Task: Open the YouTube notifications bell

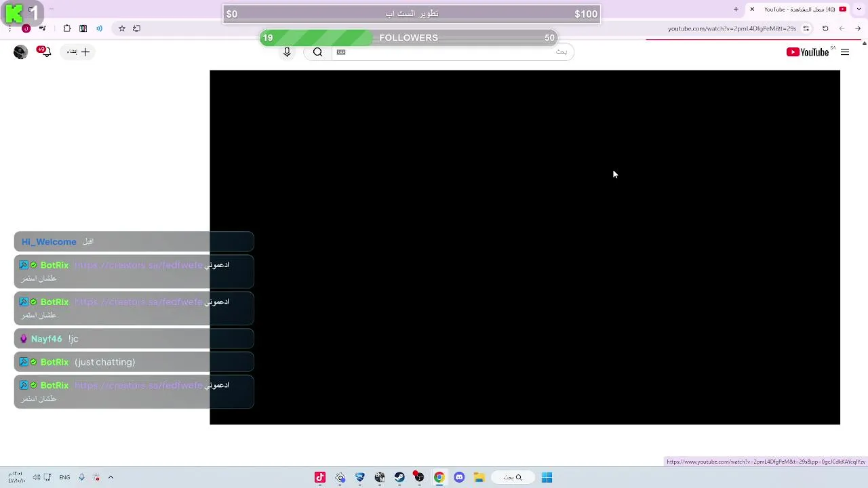Action: (45, 52)
